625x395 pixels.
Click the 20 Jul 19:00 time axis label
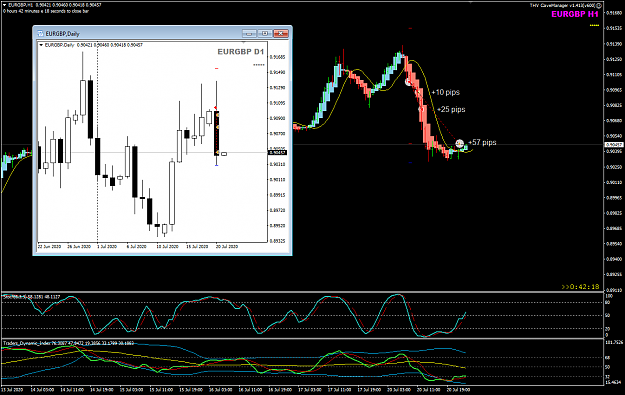click(458, 389)
